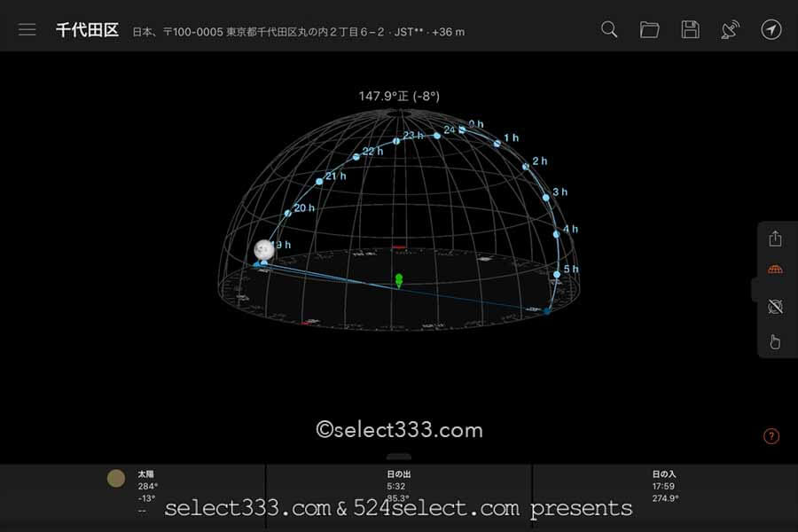Screen dimensions: 798x532
Task: Tap the 147.9°正 (-8°) azimuth readout
Action: click(x=399, y=96)
